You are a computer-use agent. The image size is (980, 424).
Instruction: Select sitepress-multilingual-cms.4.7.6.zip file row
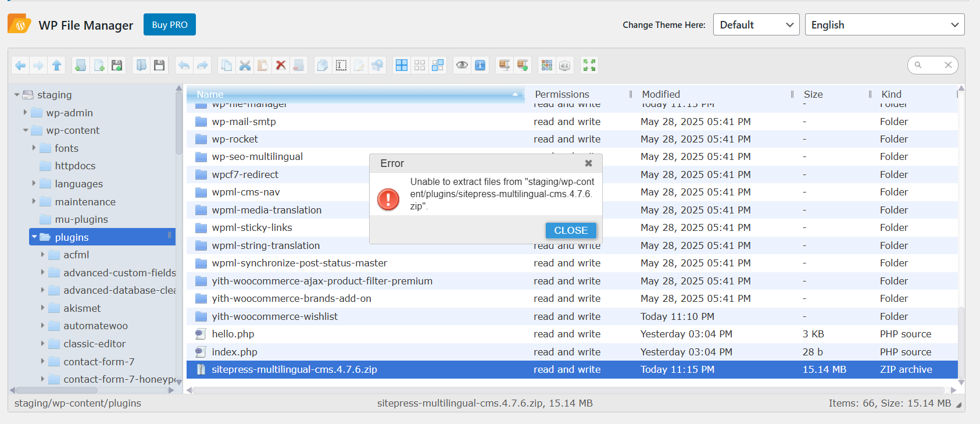[572, 369]
